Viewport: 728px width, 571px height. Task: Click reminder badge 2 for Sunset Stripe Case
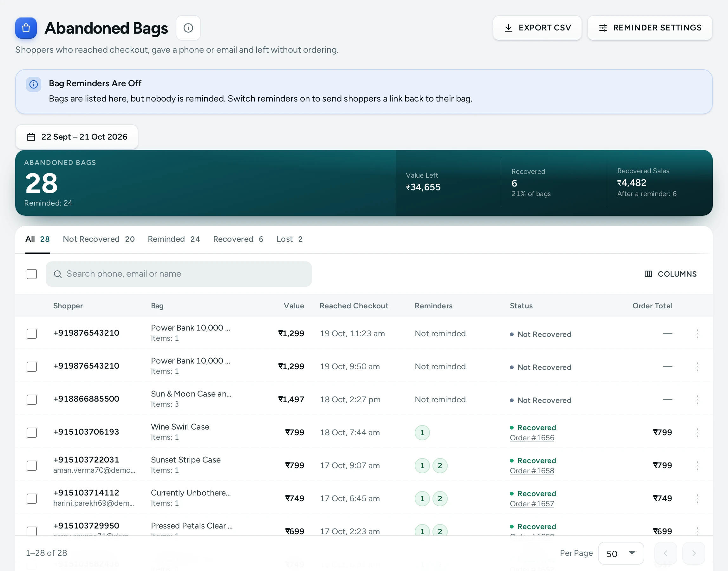coord(440,466)
